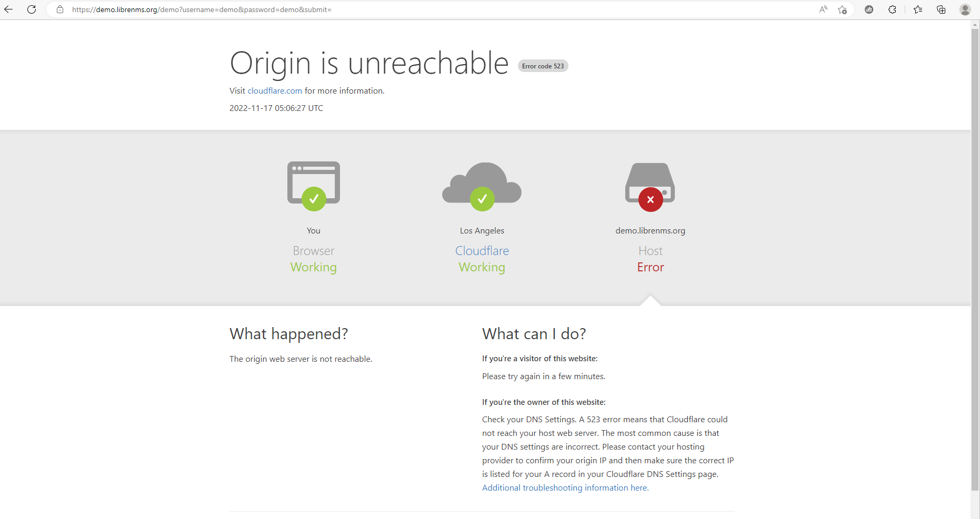980x519 pixels.
Task: Reload the page with the refresh icon
Action: (x=32, y=9)
